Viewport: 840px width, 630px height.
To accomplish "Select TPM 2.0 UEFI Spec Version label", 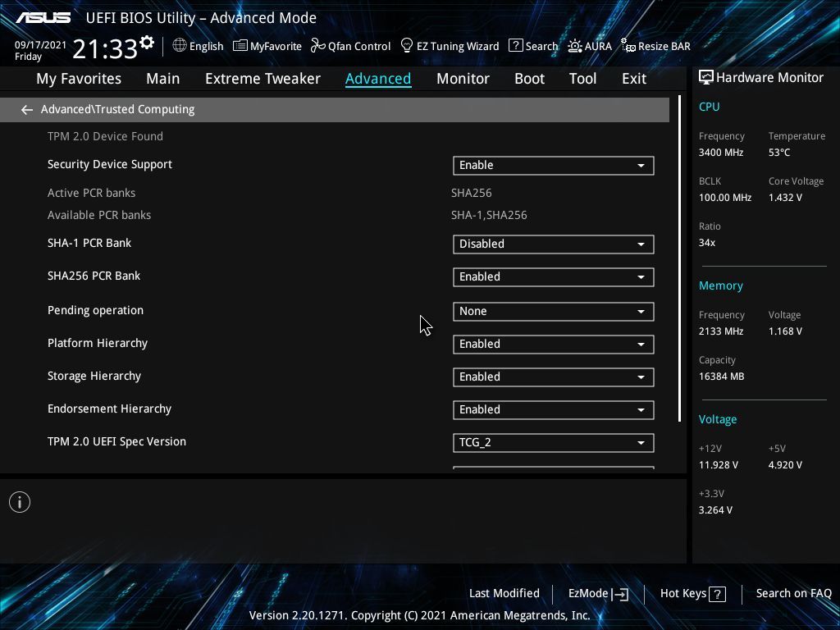I will coord(116,441).
